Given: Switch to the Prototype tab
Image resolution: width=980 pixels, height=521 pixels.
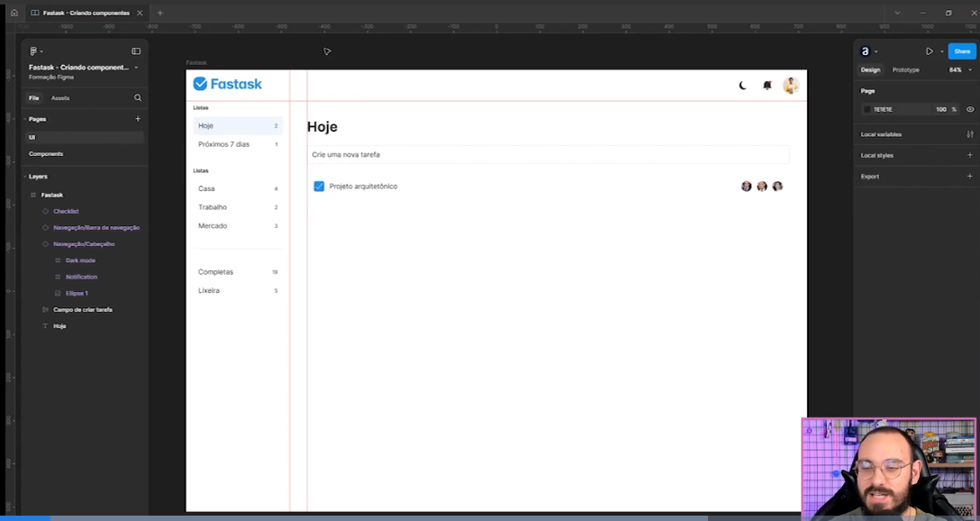Looking at the screenshot, I should point(905,70).
